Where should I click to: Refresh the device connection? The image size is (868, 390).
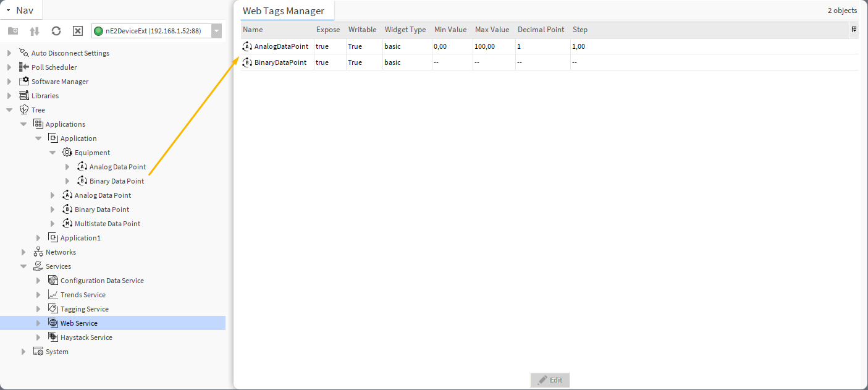pos(55,30)
